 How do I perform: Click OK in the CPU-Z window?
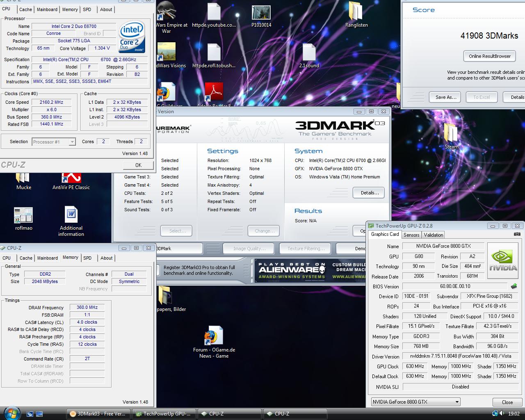138,165
